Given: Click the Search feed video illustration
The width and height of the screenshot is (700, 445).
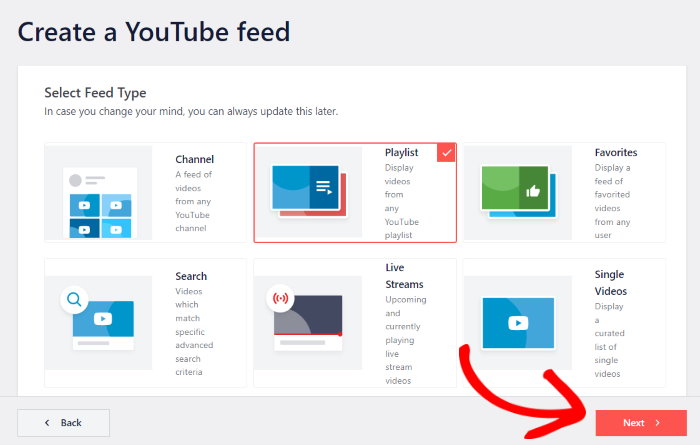Looking at the screenshot, I should point(102,320).
